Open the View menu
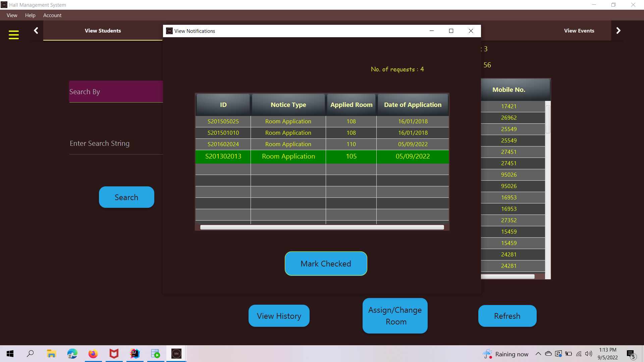Screen dimensions: 644x362 [12, 15]
